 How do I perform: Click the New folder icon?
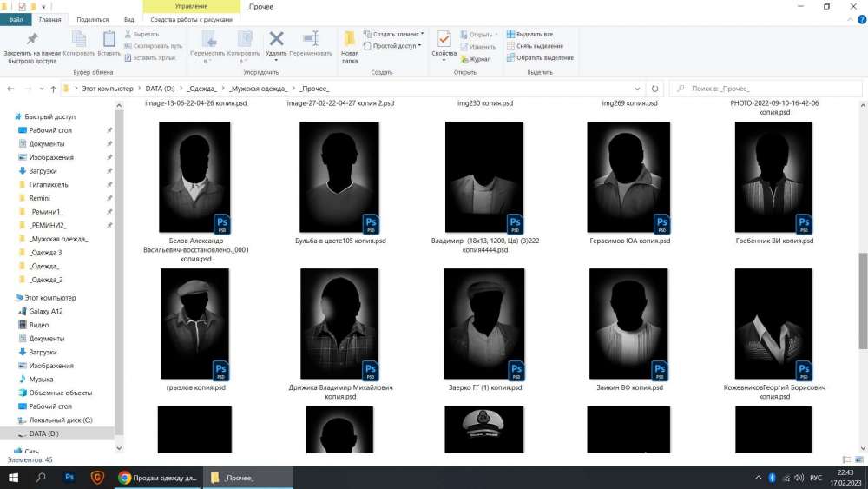pos(349,39)
